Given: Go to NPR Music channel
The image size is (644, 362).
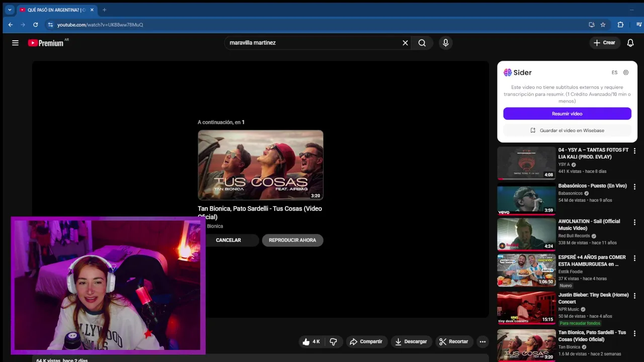Looking at the screenshot, I should pos(569,309).
